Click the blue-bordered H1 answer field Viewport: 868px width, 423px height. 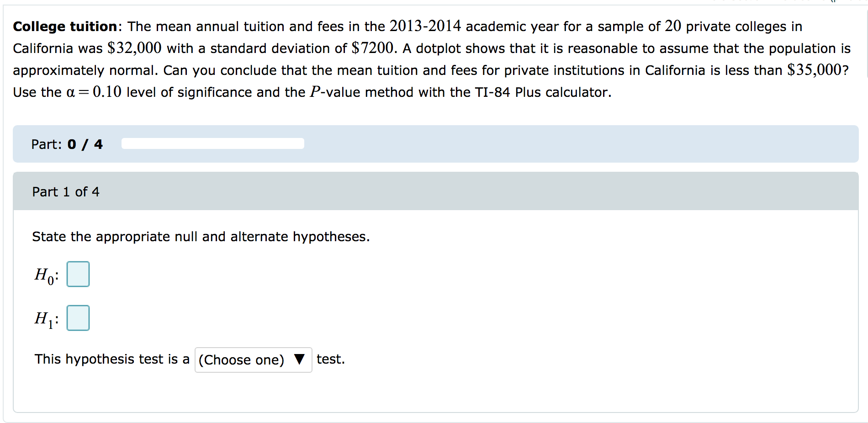pyautogui.click(x=78, y=318)
